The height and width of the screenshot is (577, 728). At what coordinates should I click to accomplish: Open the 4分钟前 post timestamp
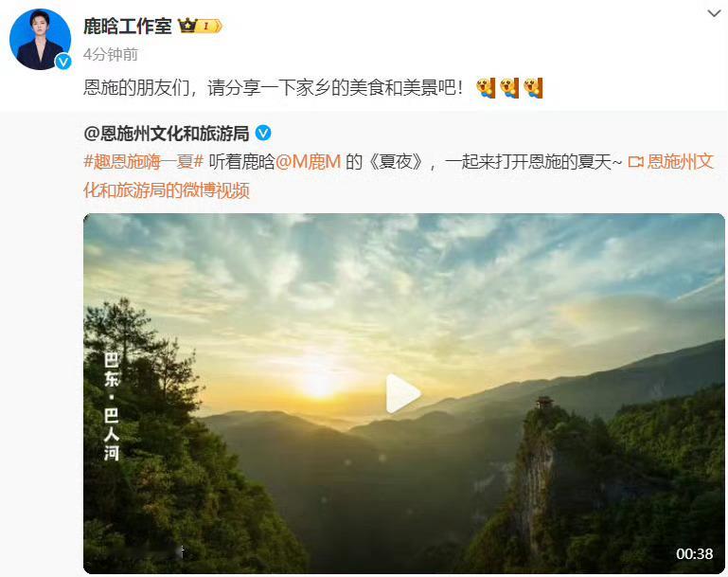111,54
